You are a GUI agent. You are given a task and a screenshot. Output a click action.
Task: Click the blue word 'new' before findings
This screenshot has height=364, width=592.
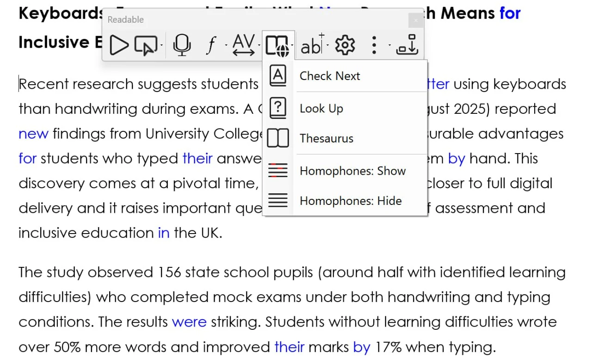tap(33, 134)
